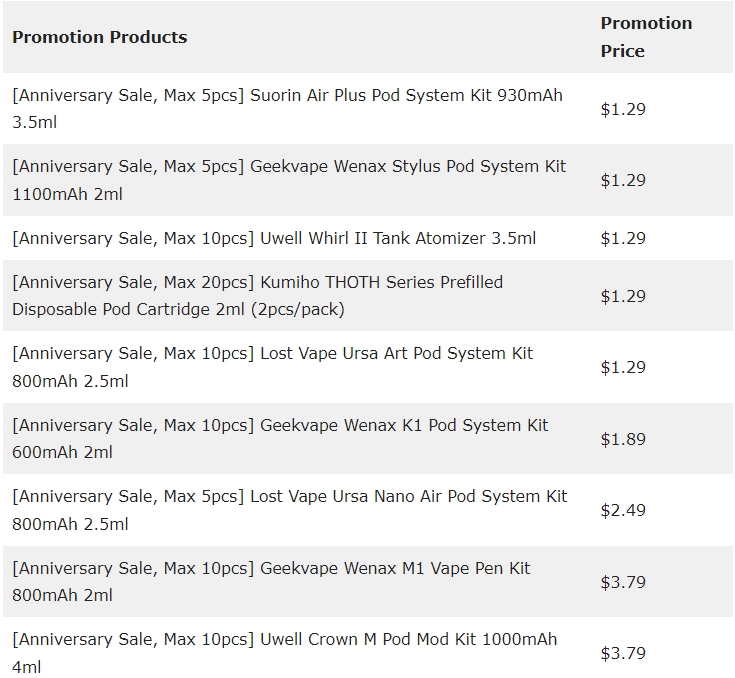Open Geekvape Wenax Stylus Pod System Kit
The height and width of the screenshot is (678, 735).
[289, 180]
